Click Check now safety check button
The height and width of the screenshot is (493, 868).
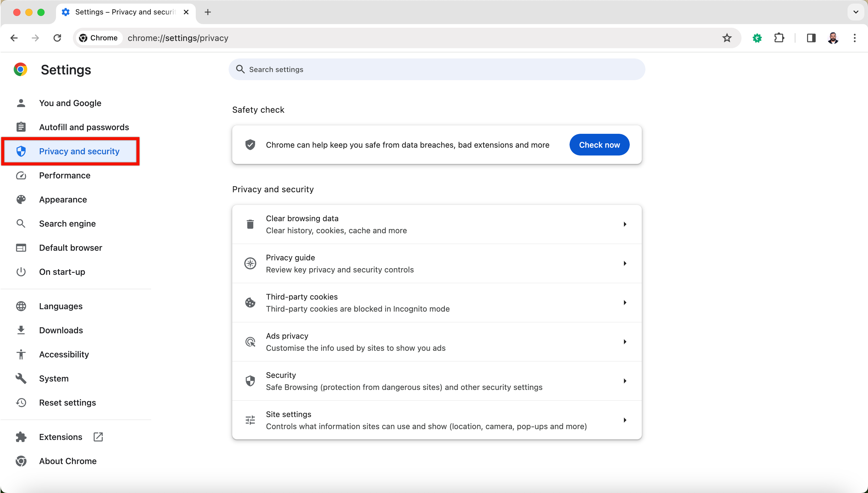click(x=599, y=145)
